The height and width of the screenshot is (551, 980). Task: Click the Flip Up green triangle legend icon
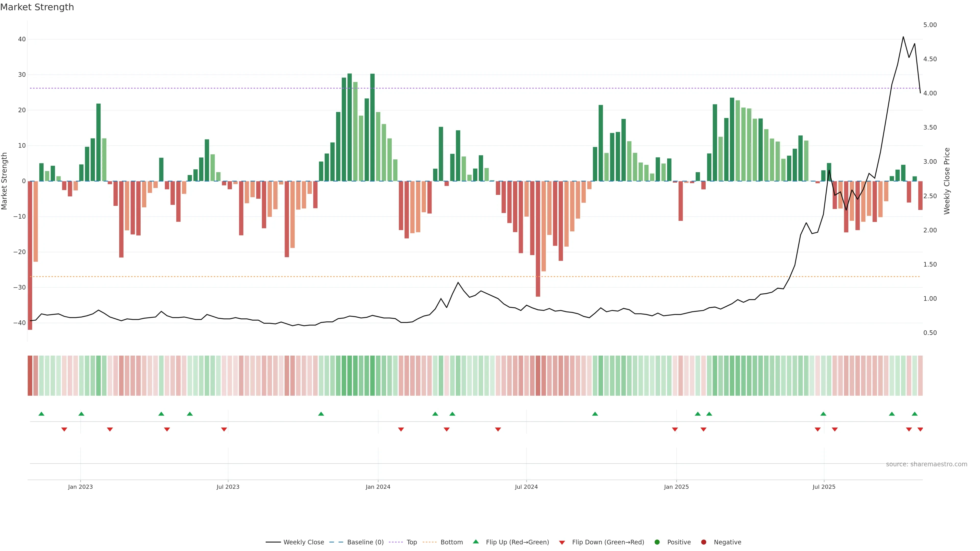(x=475, y=542)
